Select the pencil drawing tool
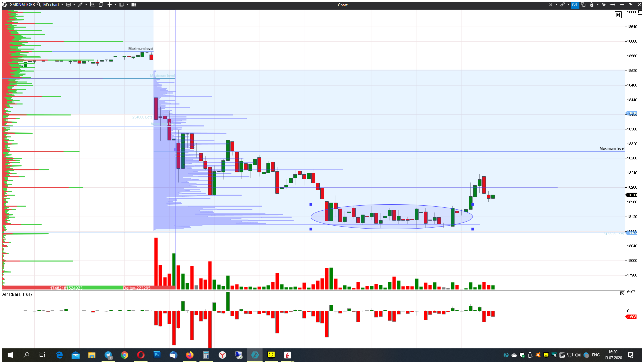Viewport: 644px width, 364px height. point(80,5)
